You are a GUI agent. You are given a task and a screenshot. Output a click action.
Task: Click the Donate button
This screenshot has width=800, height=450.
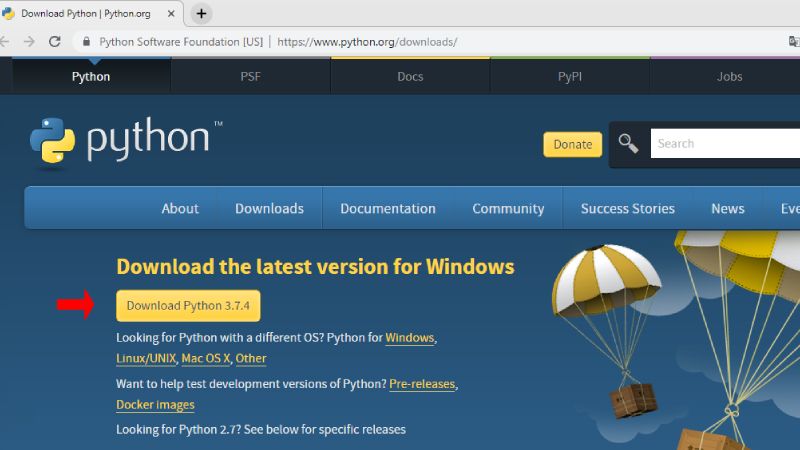pos(572,144)
